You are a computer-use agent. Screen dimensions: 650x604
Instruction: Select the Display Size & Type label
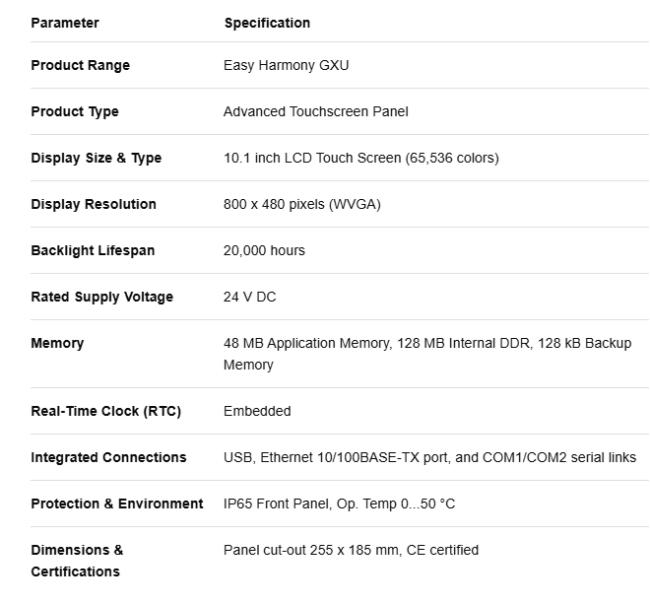[x=96, y=158]
